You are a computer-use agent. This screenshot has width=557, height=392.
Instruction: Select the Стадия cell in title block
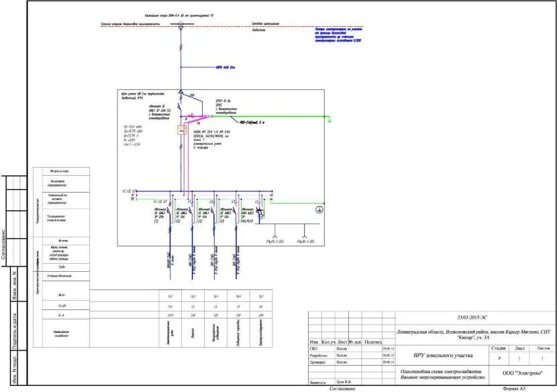499,348
